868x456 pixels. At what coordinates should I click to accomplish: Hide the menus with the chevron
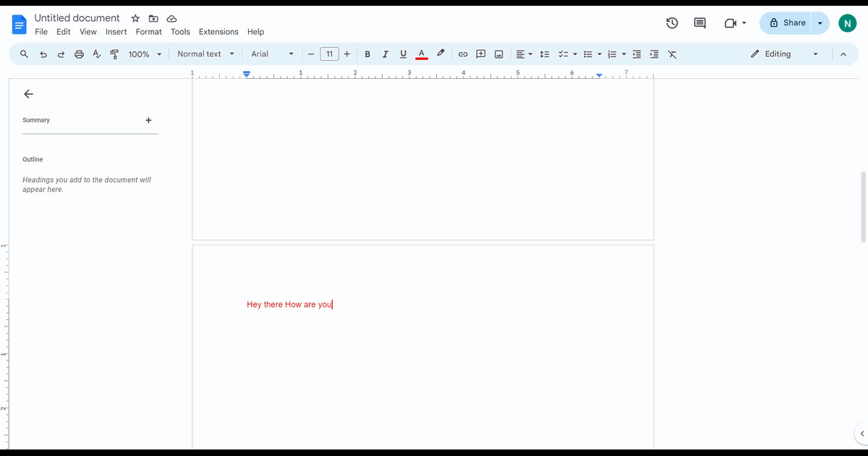(843, 54)
